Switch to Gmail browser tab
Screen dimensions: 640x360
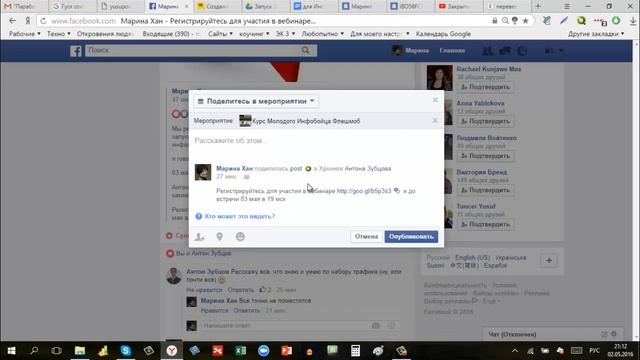(x=24, y=6)
